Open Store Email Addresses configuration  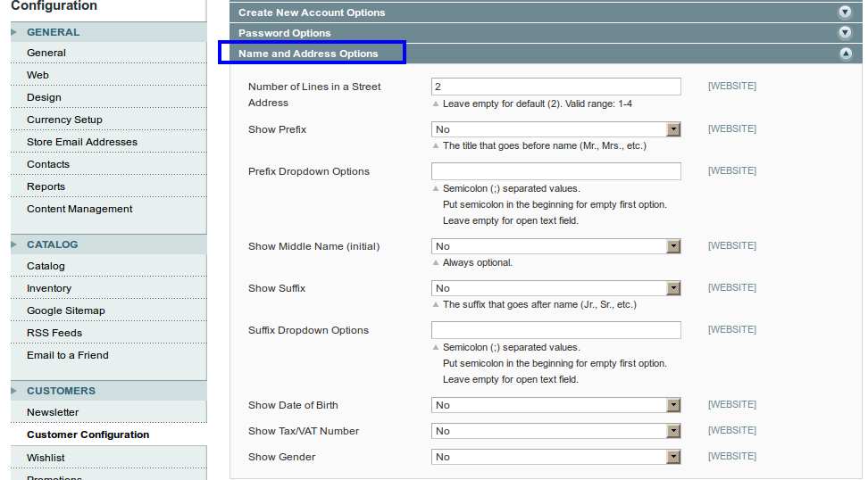click(x=82, y=142)
